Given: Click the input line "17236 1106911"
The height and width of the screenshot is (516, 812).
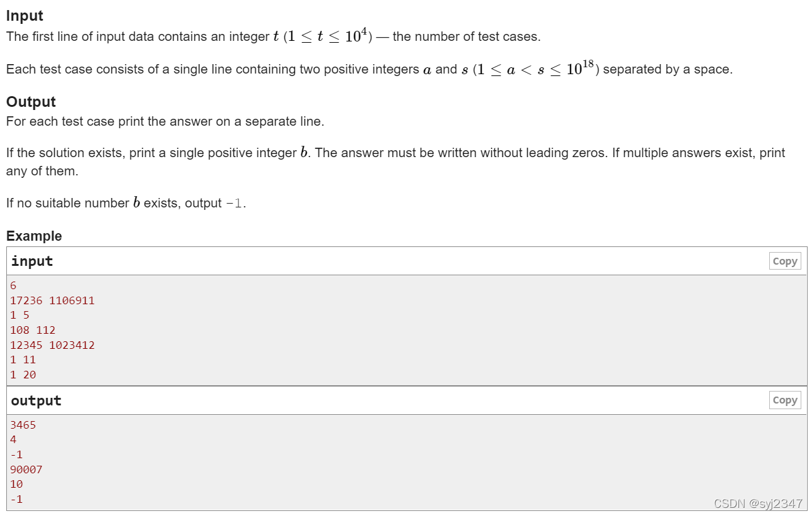Looking at the screenshot, I should coord(52,300).
